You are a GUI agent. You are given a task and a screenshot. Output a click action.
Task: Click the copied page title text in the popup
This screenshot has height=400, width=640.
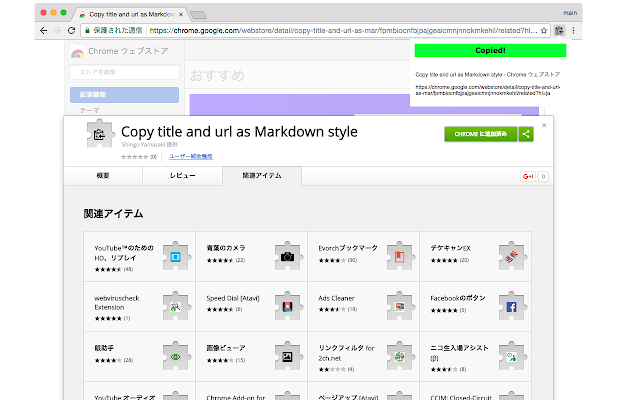point(487,75)
